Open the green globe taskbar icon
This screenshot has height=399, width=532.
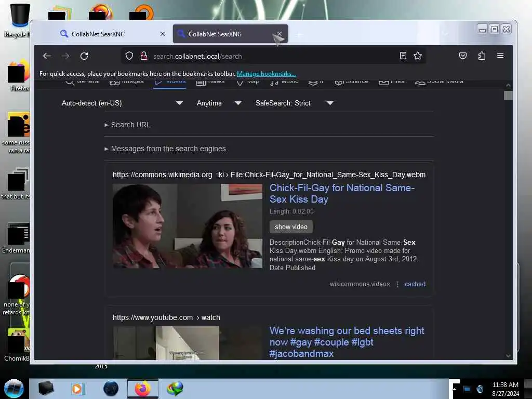pyautogui.click(x=175, y=389)
